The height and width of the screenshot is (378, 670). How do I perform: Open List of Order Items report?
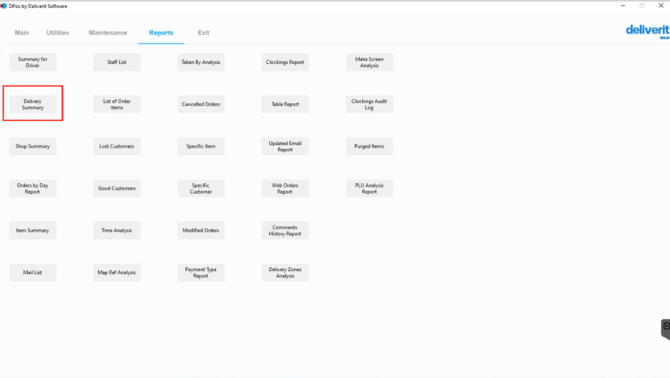tap(117, 104)
